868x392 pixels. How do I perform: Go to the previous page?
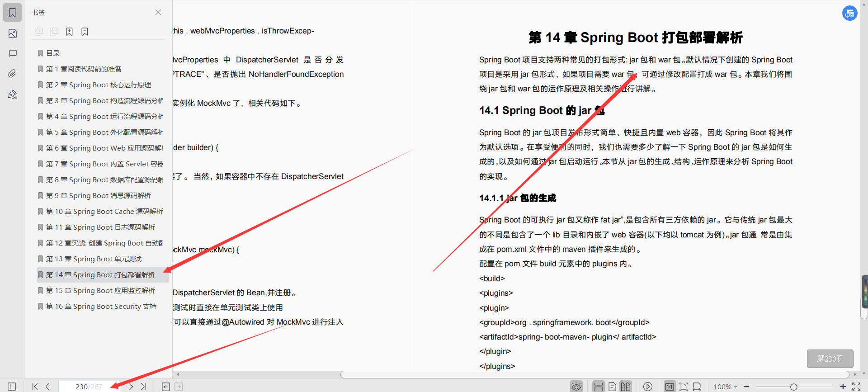point(47,387)
